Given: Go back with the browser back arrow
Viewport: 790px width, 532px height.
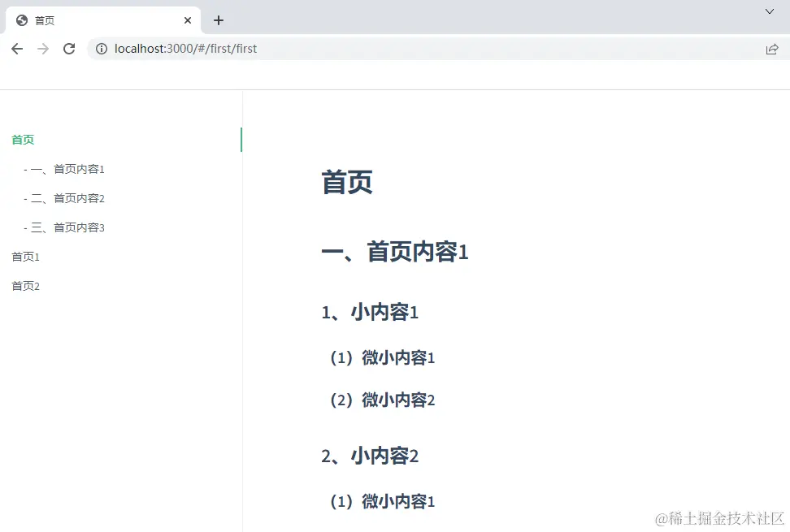Looking at the screenshot, I should (x=17, y=49).
